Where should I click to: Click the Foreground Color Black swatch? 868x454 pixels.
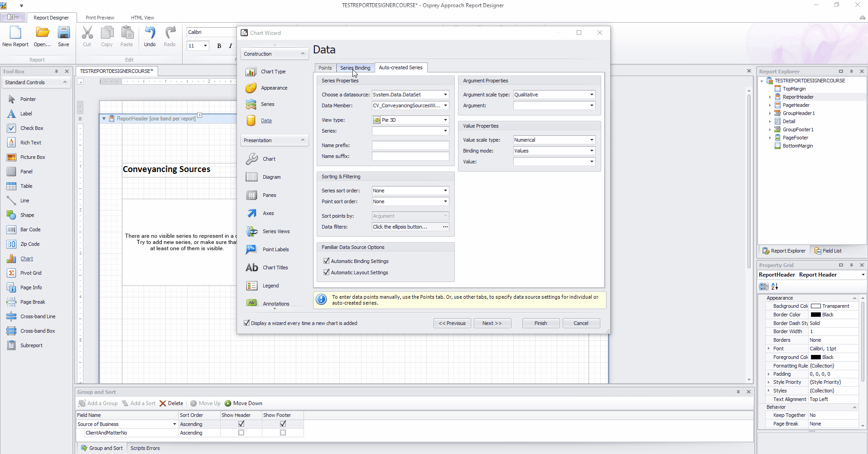tap(816, 357)
